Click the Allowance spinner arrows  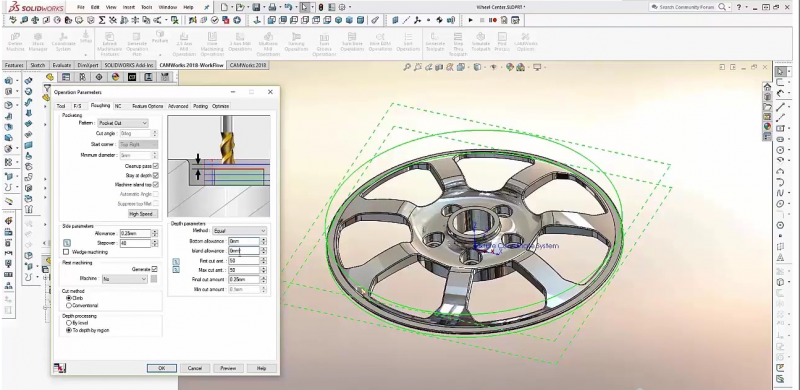pos(155,233)
